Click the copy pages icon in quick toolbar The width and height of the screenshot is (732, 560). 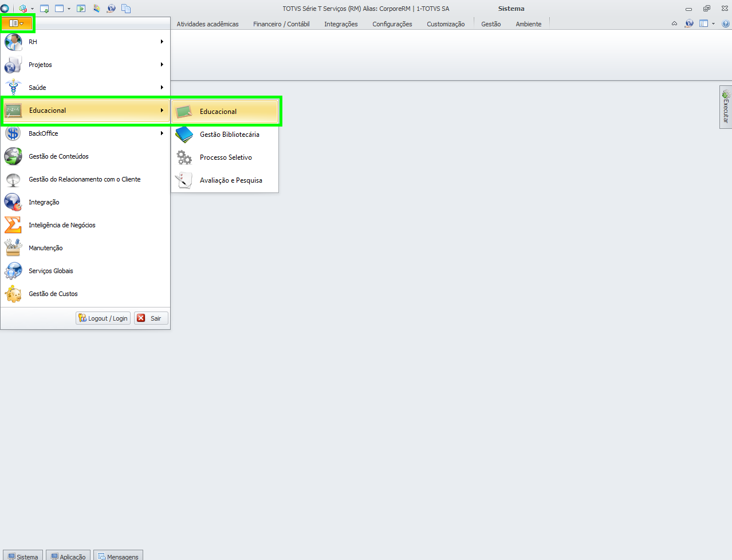[126, 9]
